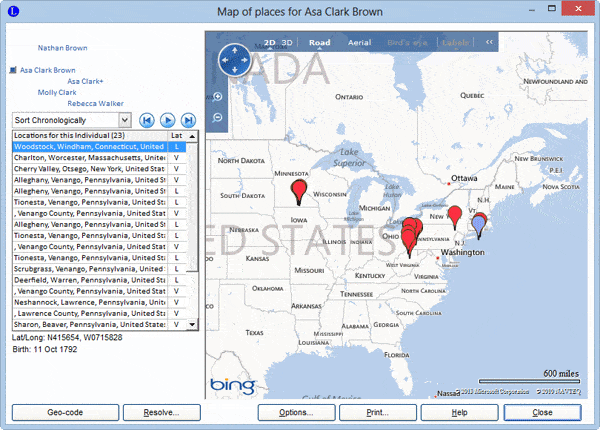Sort by the Lat column header
600x430 pixels.
pos(176,135)
